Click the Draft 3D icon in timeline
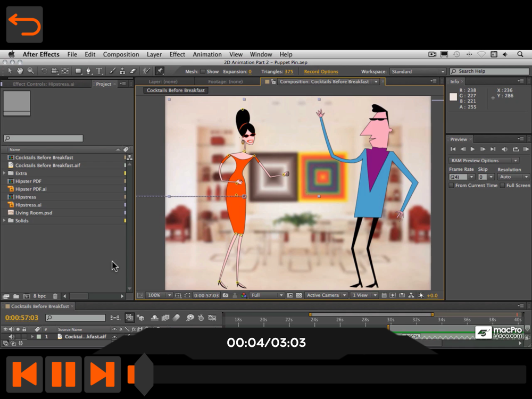Viewport: 532px width, 399px height. click(141, 318)
